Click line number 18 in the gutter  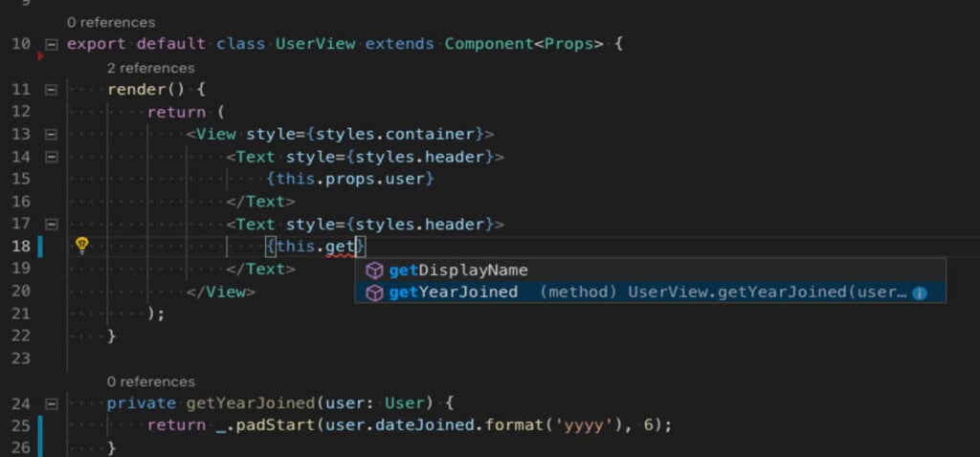tap(21, 247)
